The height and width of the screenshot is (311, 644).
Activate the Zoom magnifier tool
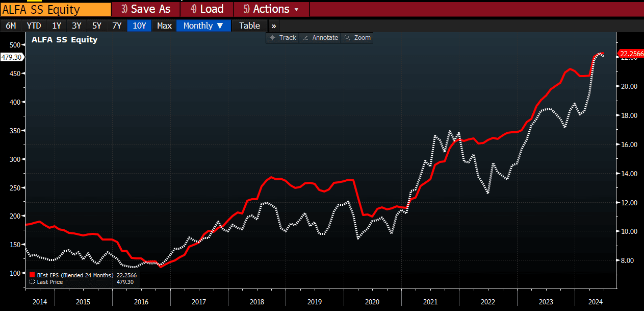pyautogui.click(x=357, y=38)
